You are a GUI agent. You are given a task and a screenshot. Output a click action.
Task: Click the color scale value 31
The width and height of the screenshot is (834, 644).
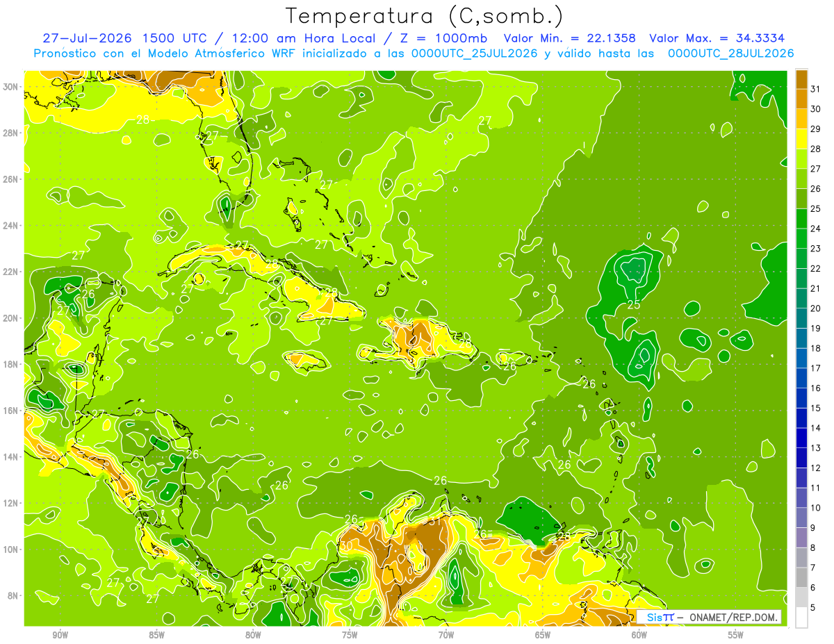click(816, 88)
